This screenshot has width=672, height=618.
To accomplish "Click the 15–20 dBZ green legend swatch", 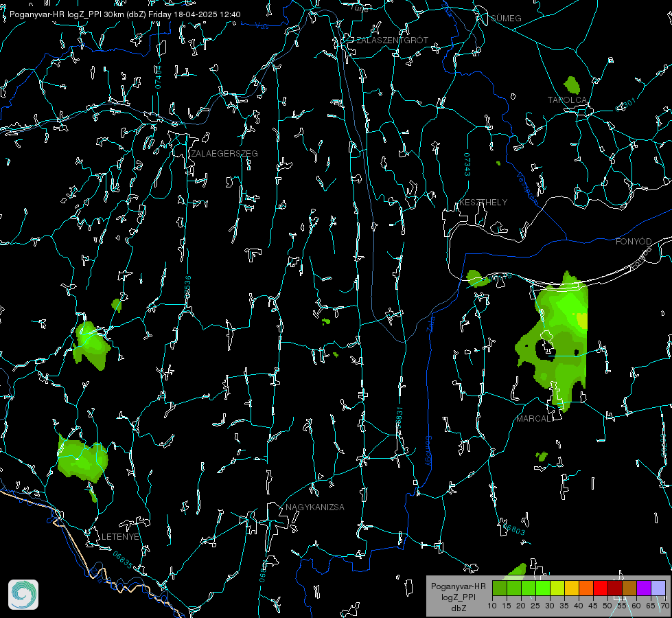I will point(514,588).
